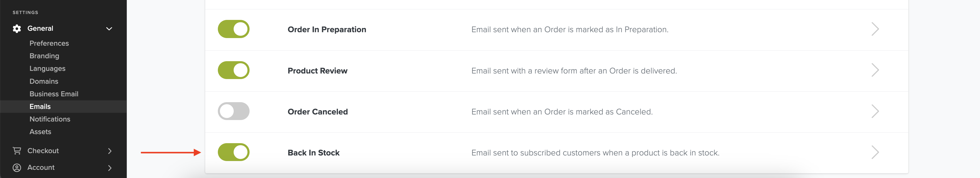
Task: Expand the Account section chevron
Action: [110, 167]
